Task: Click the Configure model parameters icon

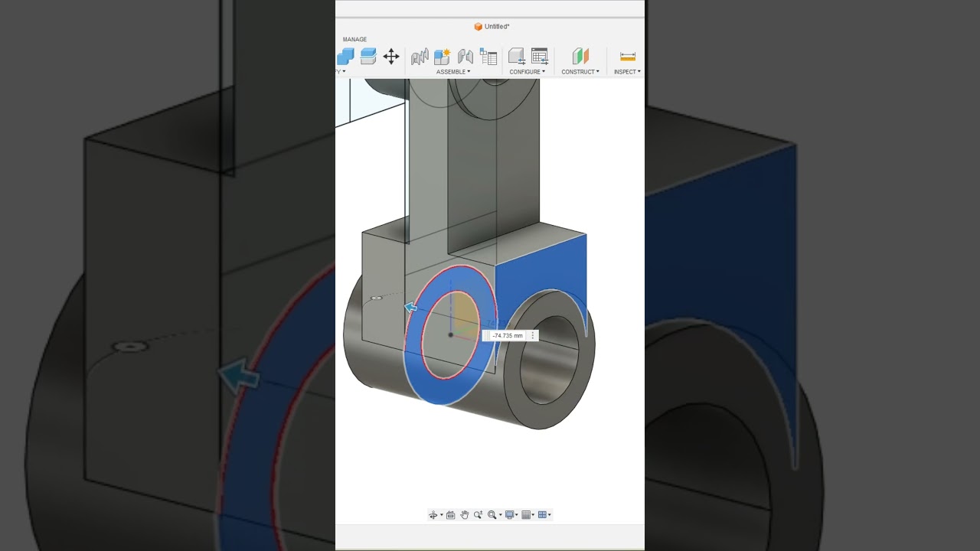Action: 517,56
